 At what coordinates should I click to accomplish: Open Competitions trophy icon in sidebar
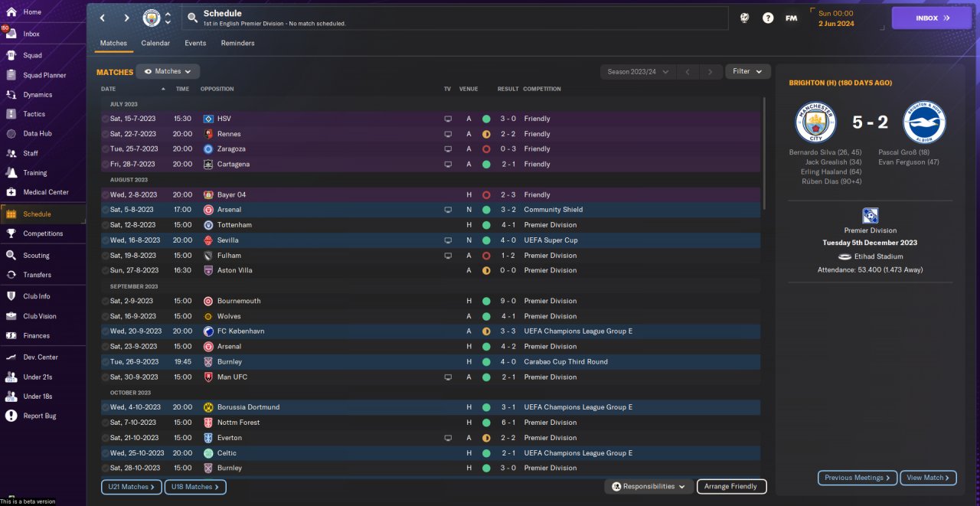pos(11,233)
